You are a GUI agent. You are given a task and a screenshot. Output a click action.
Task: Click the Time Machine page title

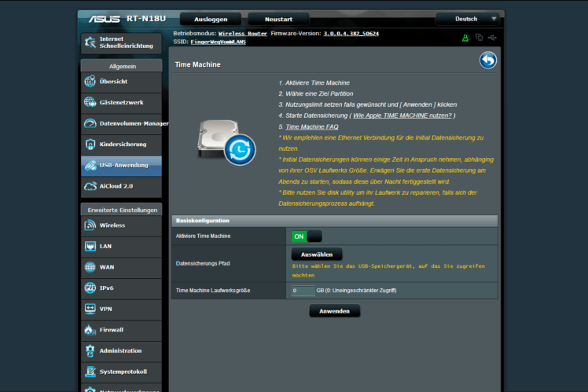pyautogui.click(x=197, y=64)
